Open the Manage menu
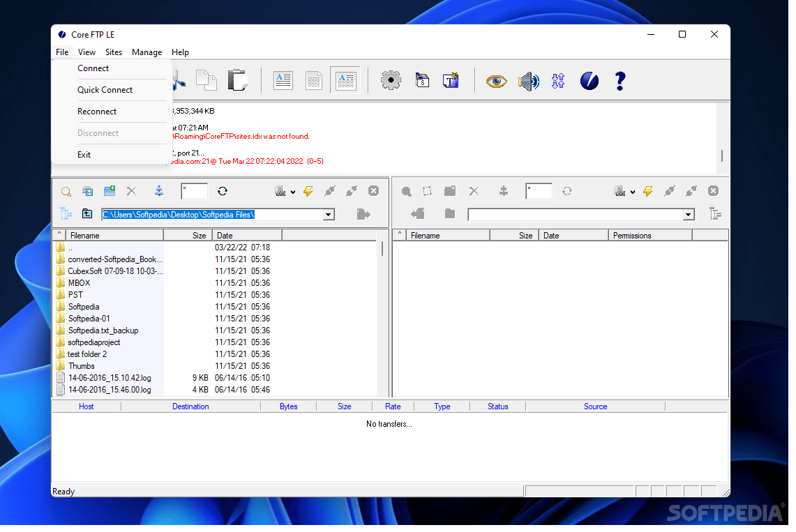 click(x=147, y=52)
